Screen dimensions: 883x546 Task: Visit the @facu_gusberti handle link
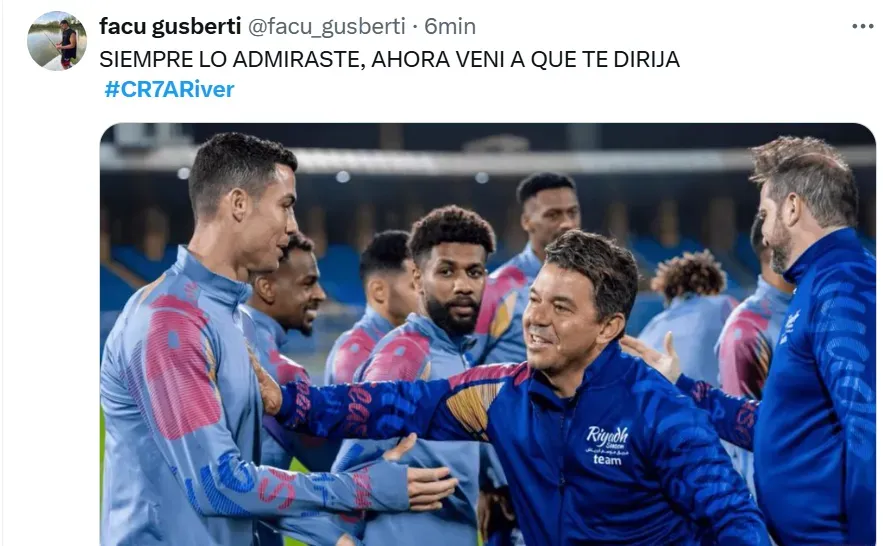point(327,26)
